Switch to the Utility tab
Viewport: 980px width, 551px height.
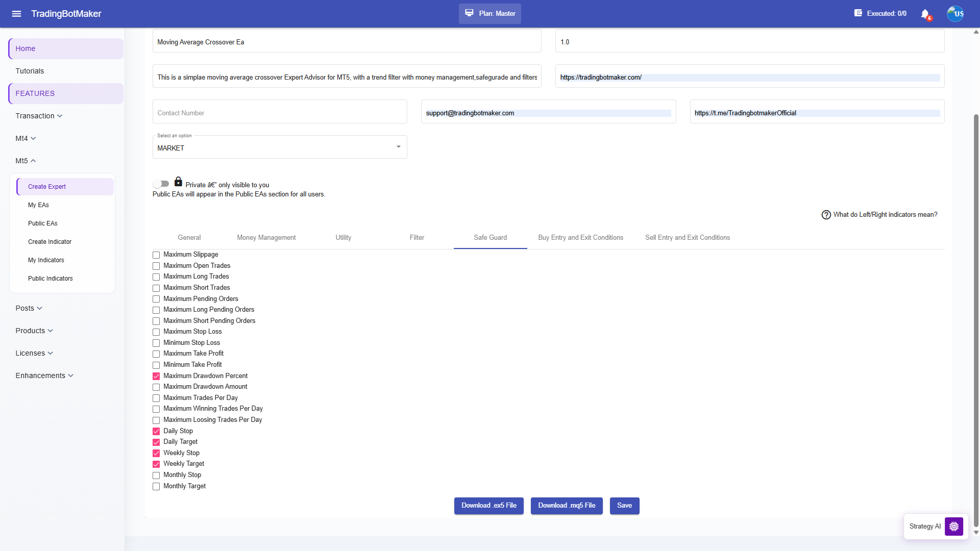click(344, 238)
